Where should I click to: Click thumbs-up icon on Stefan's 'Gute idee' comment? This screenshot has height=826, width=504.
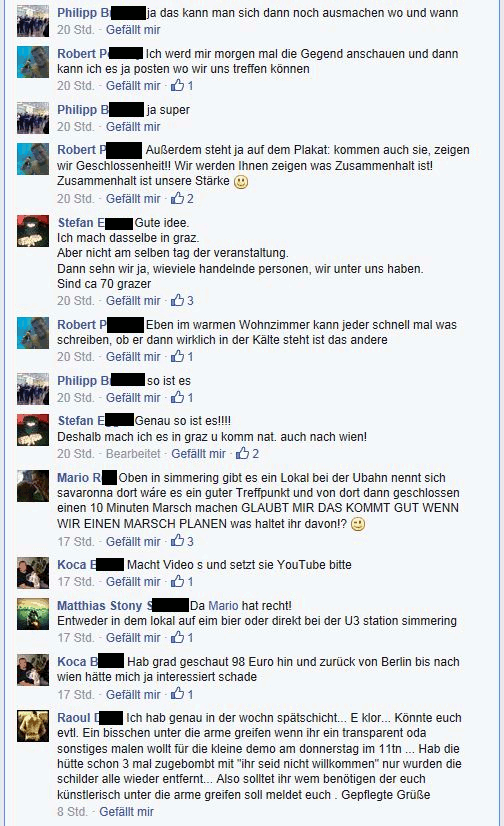pos(177,300)
